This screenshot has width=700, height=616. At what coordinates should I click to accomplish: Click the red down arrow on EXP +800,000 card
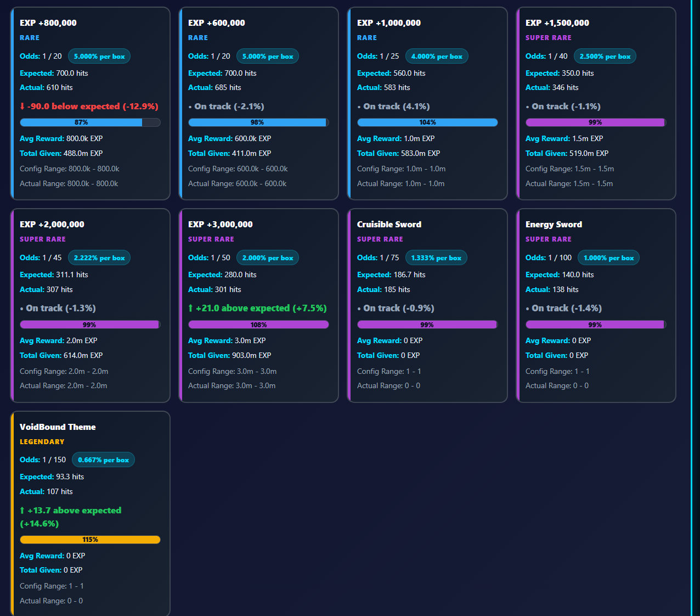point(22,107)
